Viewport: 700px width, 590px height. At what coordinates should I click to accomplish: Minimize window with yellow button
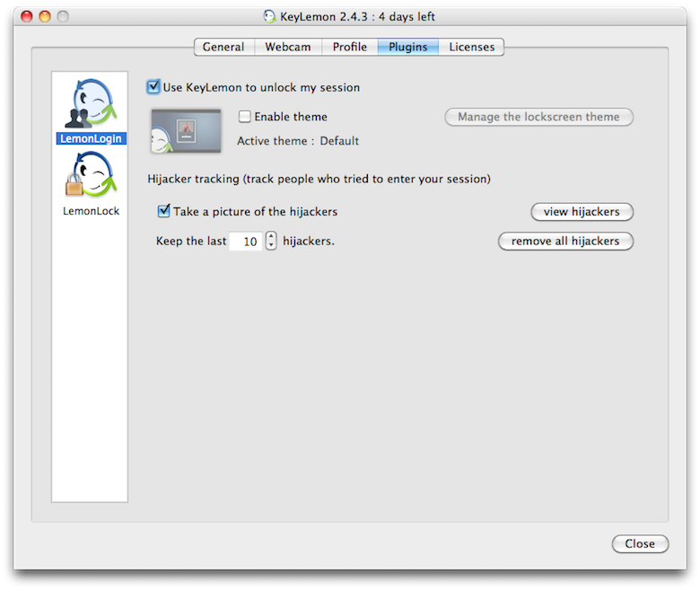point(45,16)
